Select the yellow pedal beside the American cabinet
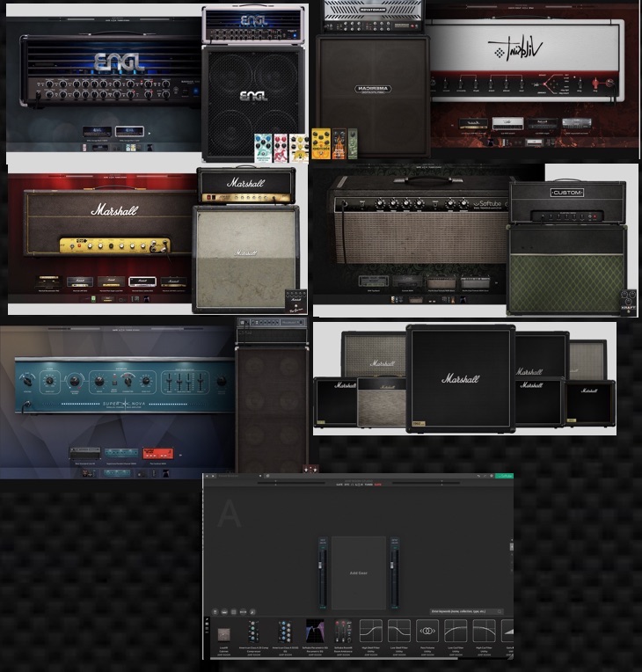Image resolution: width=642 pixels, height=672 pixels. pyautogui.click(x=321, y=143)
